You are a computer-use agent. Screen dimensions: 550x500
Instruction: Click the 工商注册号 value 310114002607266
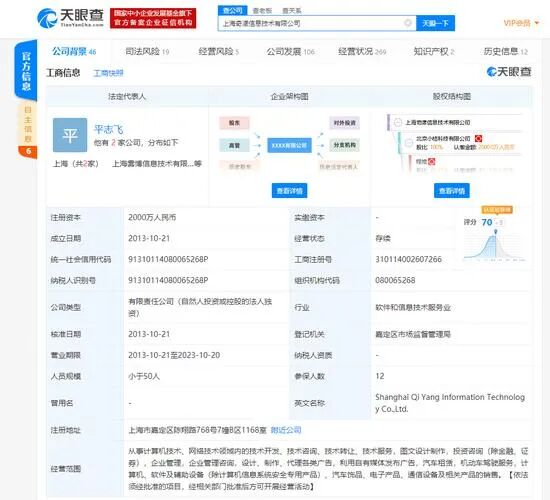coord(408,259)
